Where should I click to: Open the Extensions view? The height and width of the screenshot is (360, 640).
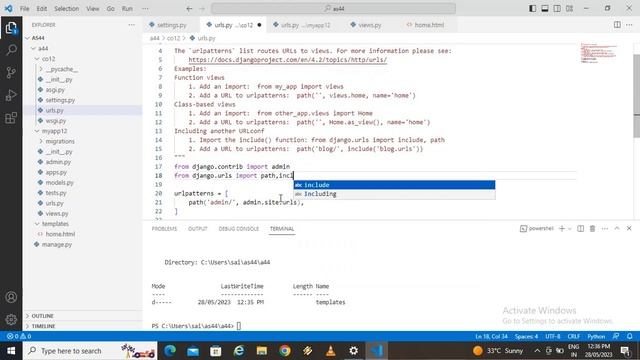(x=11, y=118)
